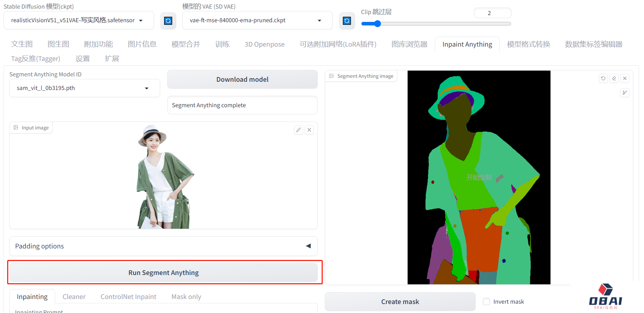Switch to the ControlNet Inpaint tab

(x=128, y=297)
